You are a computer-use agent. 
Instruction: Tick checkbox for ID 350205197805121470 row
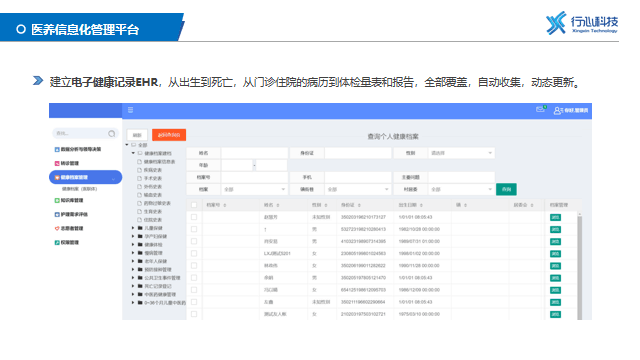click(x=194, y=278)
